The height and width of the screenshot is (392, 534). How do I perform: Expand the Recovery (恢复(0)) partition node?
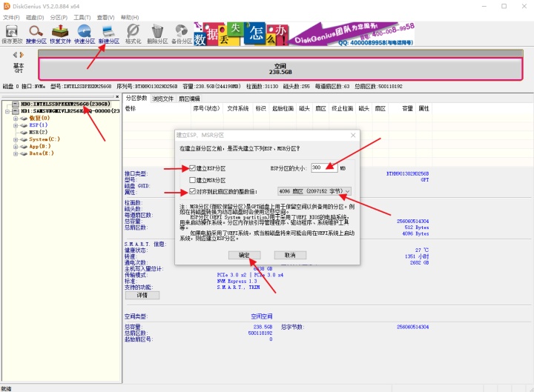tap(16, 119)
